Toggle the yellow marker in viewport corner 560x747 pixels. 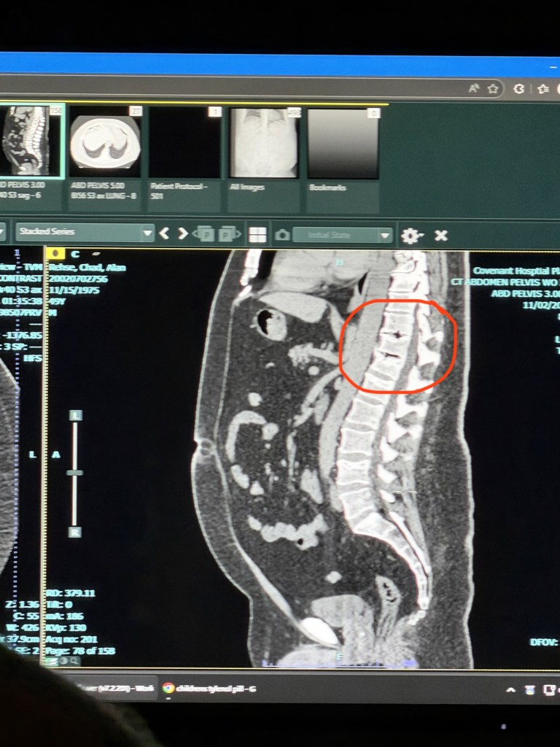[55, 253]
